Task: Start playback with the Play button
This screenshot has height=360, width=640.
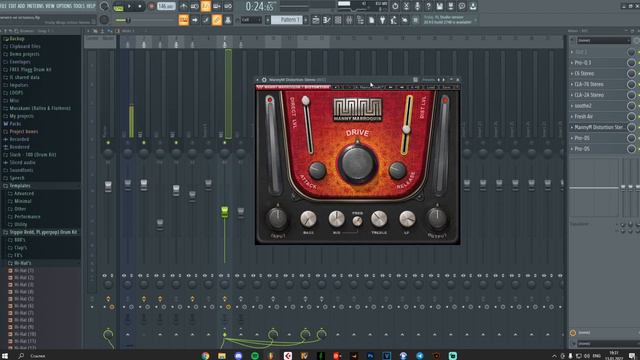Action: point(129,7)
